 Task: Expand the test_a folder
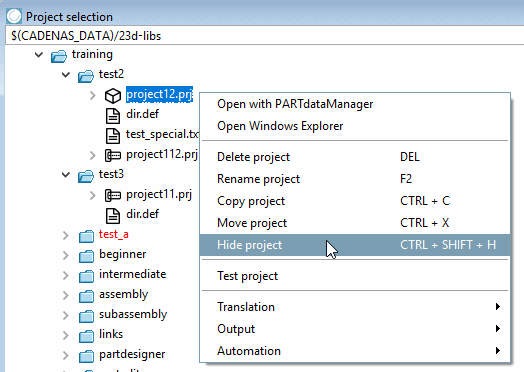66,235
